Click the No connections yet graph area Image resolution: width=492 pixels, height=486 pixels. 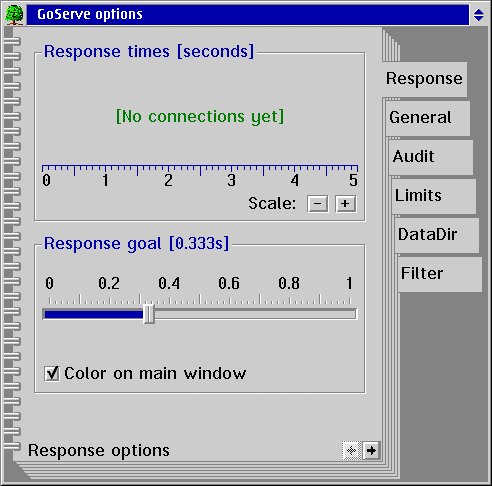pyautogui.click(x=200, y=116)
